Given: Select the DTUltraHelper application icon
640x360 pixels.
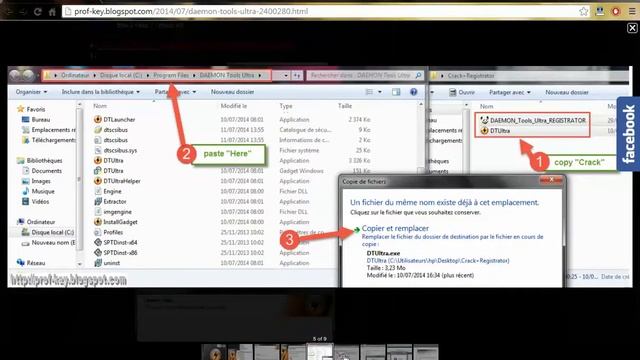Looking at the screenshot, I should [98, 181].
